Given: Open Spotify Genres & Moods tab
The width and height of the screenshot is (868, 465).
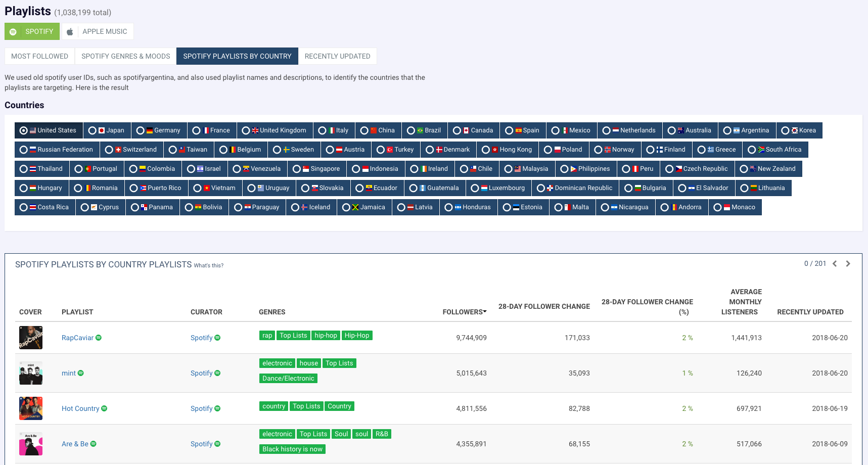Looking at the screenshot, I should click(126, 56).
